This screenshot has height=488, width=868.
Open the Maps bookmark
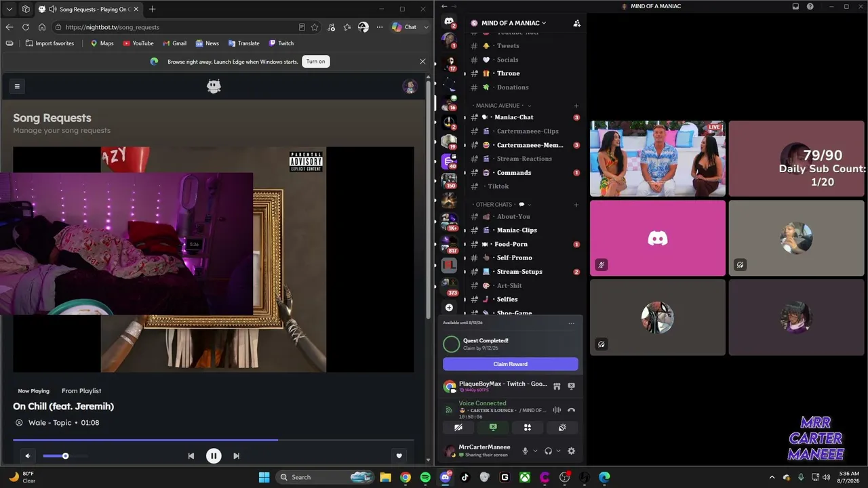pos(102,43)
